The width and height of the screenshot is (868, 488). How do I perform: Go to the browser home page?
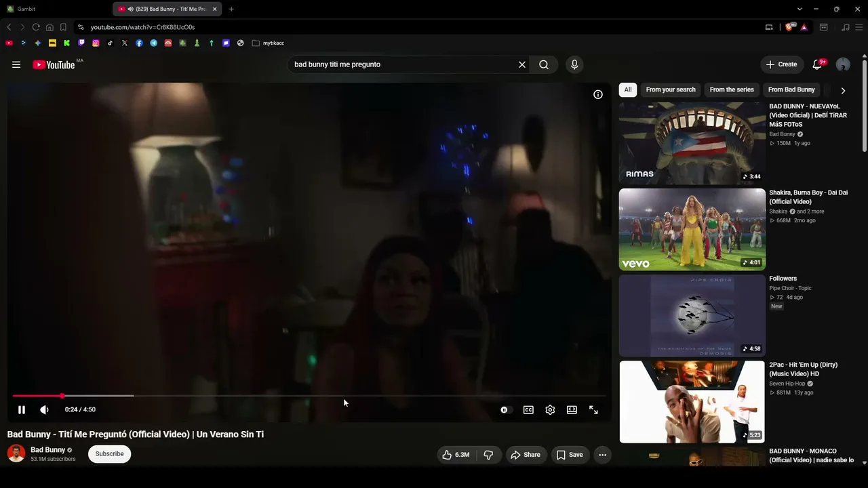pyautogui.click(x=50, y=27)
